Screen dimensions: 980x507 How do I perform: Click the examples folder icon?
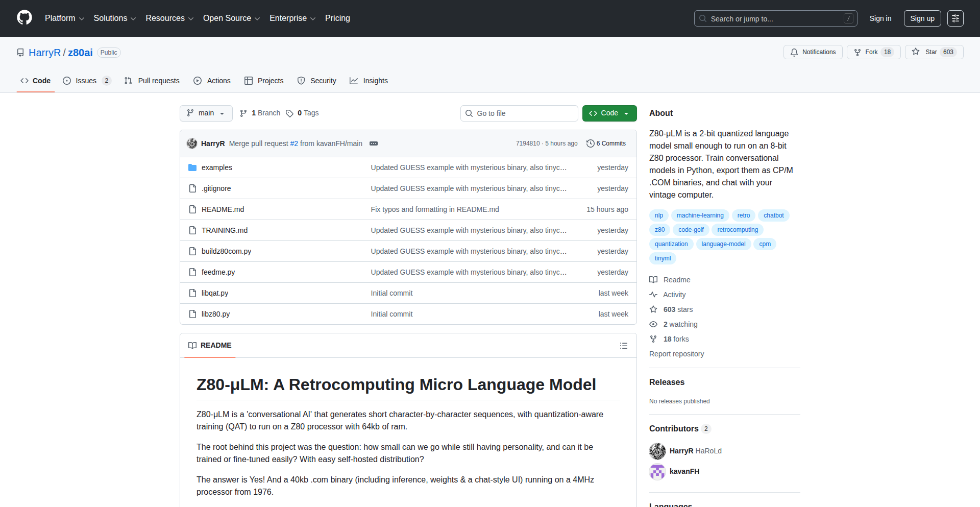click(192, 167)
